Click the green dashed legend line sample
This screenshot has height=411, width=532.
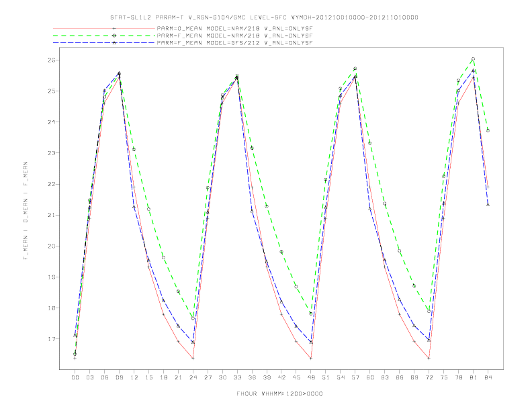[104, 36]
